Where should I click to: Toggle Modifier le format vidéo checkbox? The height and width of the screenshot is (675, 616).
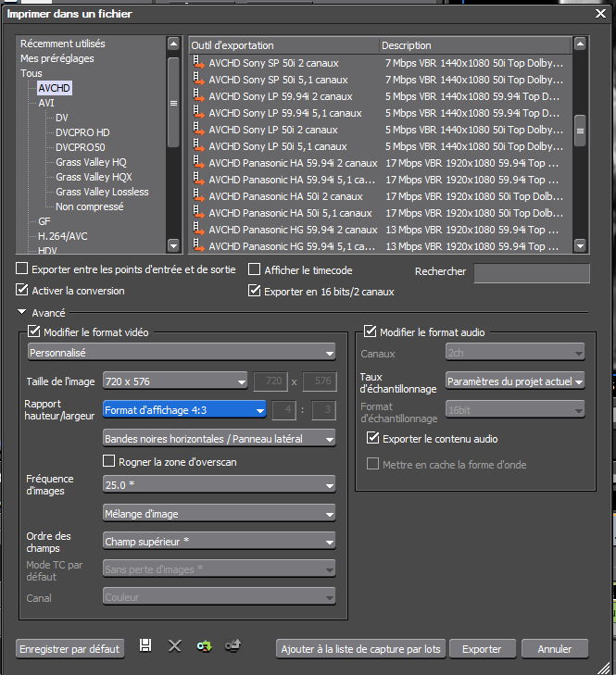pos(33,331)
